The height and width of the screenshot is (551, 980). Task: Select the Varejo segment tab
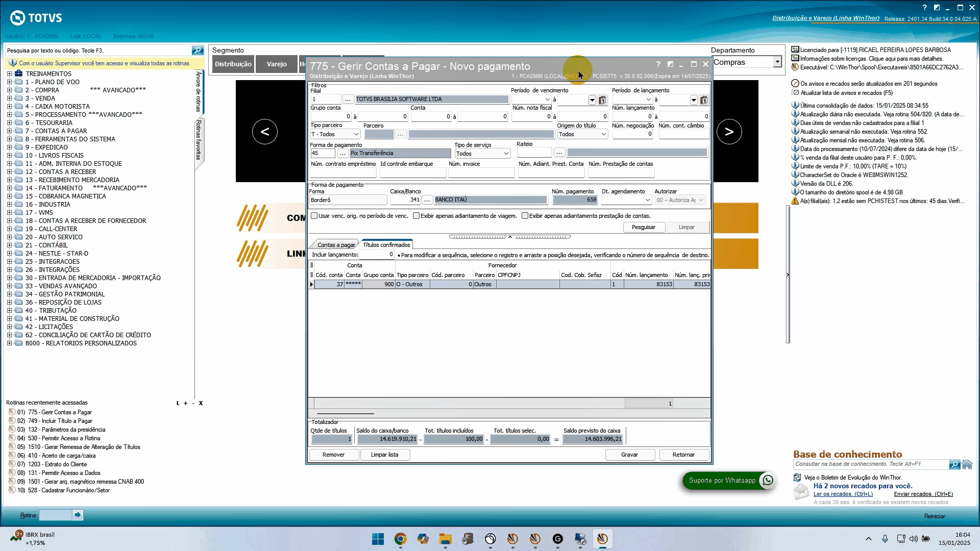[276, 64]
